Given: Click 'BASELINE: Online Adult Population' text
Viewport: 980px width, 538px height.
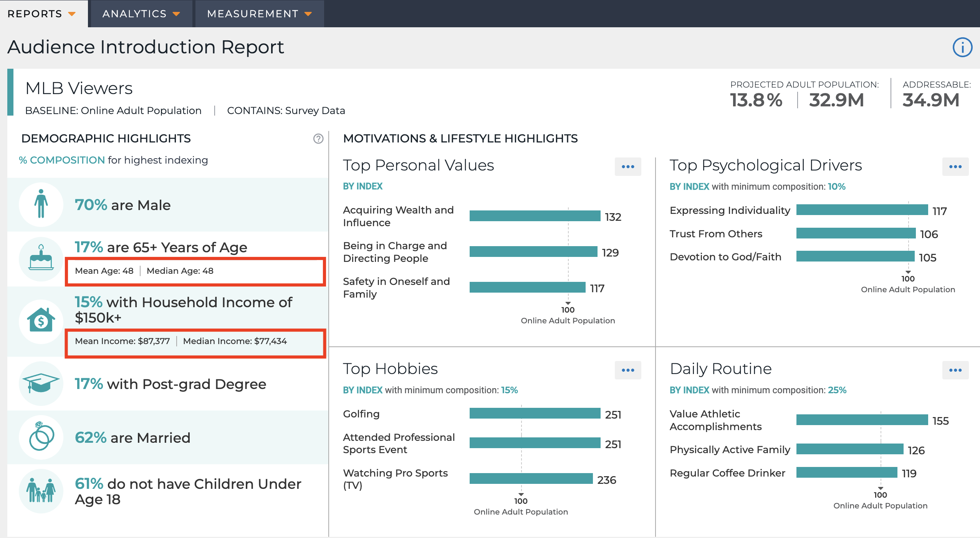Looking at the screenshot, I should click(113, 111).
